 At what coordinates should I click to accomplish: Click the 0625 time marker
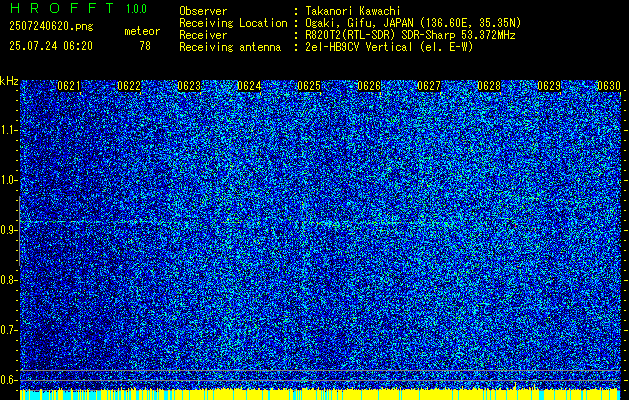tap(309, 86)
